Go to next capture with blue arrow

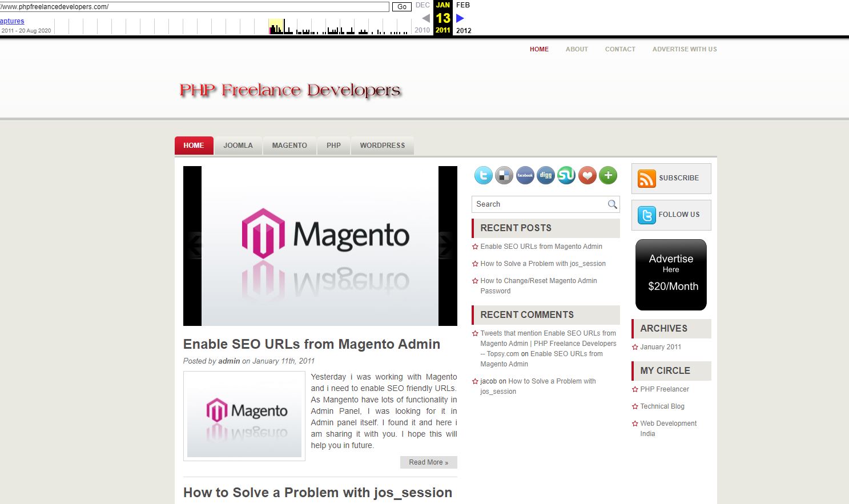coord(460,18)
